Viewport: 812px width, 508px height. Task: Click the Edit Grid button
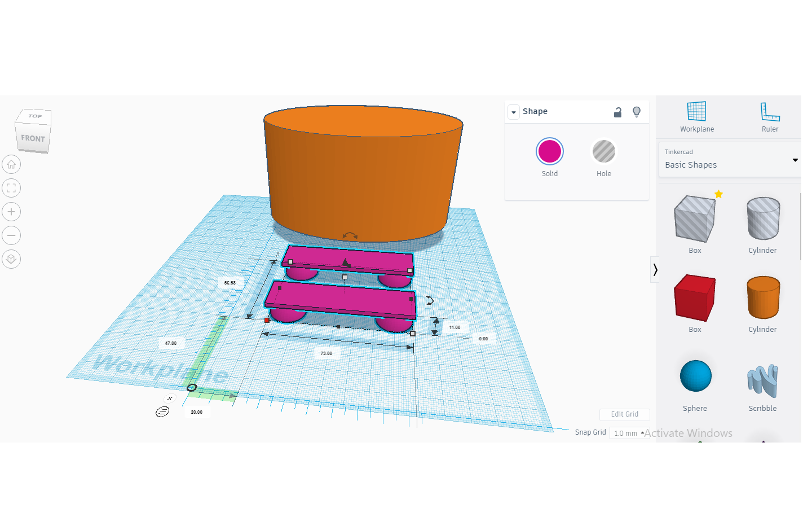pos(625,414)
